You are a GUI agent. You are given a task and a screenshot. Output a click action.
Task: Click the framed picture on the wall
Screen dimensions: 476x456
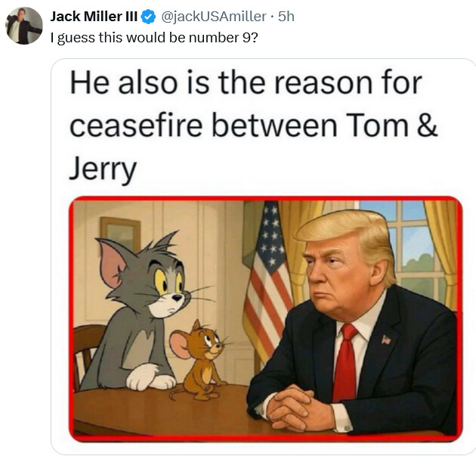[x=119, y=236]
